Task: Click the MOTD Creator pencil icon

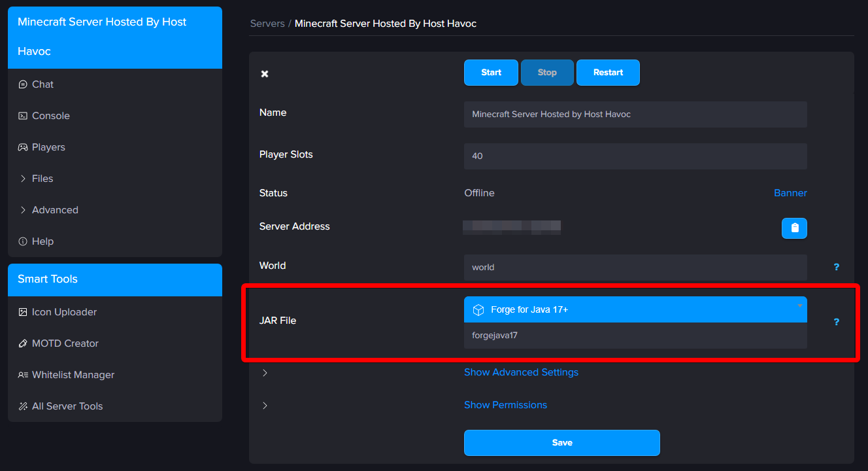Action: pos(23,343)
